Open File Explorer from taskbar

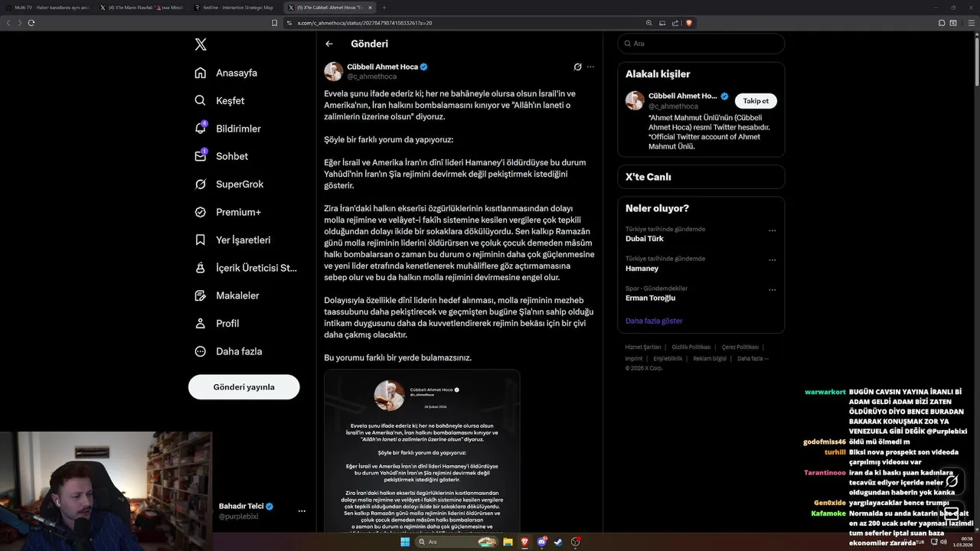pos(508,542)
